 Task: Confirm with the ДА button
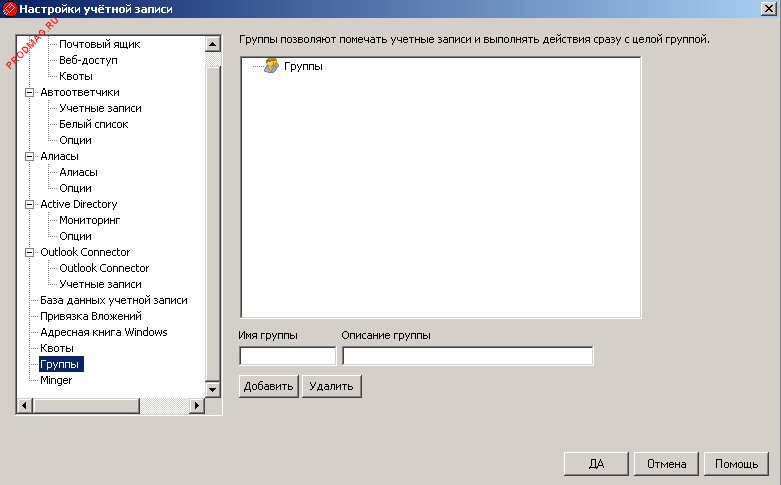click(x=596, y=464)
